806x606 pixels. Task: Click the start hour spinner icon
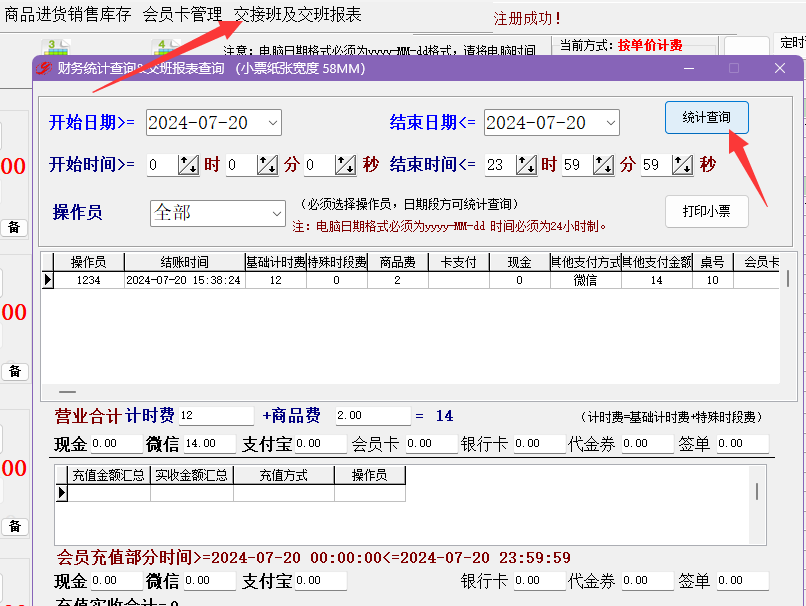click(188, 165)
